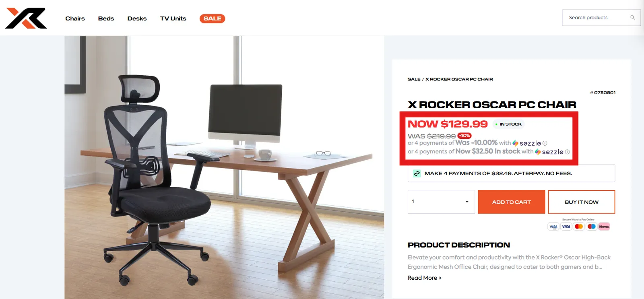Click the Afterpay logo icon

pos(417,173)
